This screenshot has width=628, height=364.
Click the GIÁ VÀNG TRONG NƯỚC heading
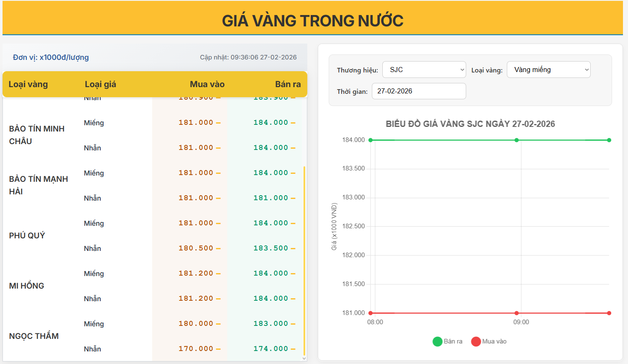(313, 21)
